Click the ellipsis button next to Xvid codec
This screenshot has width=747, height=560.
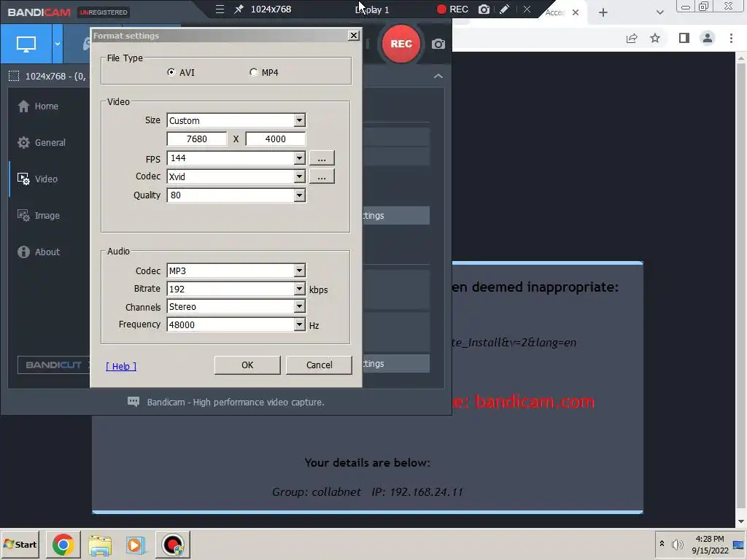coord(322,176)
